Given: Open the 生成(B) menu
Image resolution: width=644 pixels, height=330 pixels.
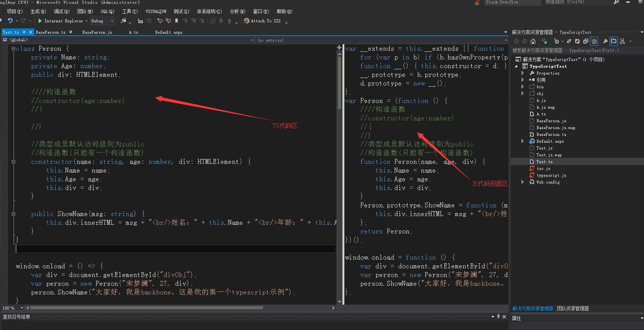Looking at the screenshot, I should [38, 11].
